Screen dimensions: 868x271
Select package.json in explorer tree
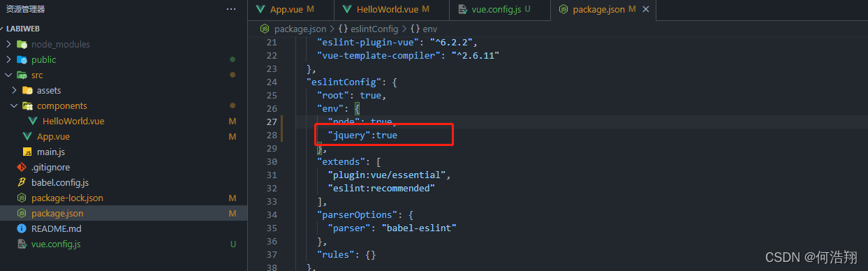57,213
